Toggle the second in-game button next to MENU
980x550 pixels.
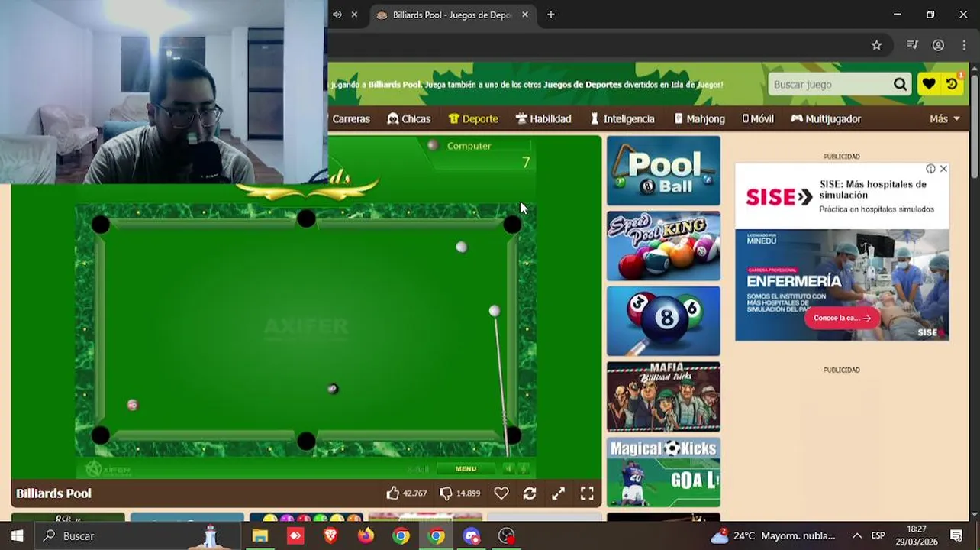tap(524, 469)
